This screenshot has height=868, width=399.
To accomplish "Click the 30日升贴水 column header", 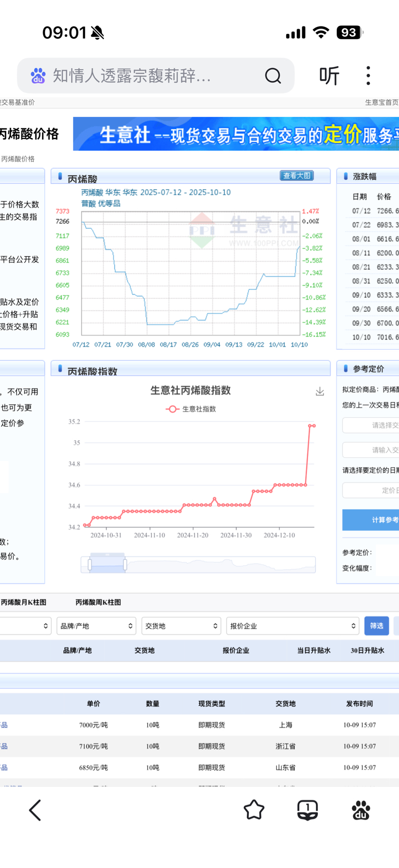I will 367,650.
